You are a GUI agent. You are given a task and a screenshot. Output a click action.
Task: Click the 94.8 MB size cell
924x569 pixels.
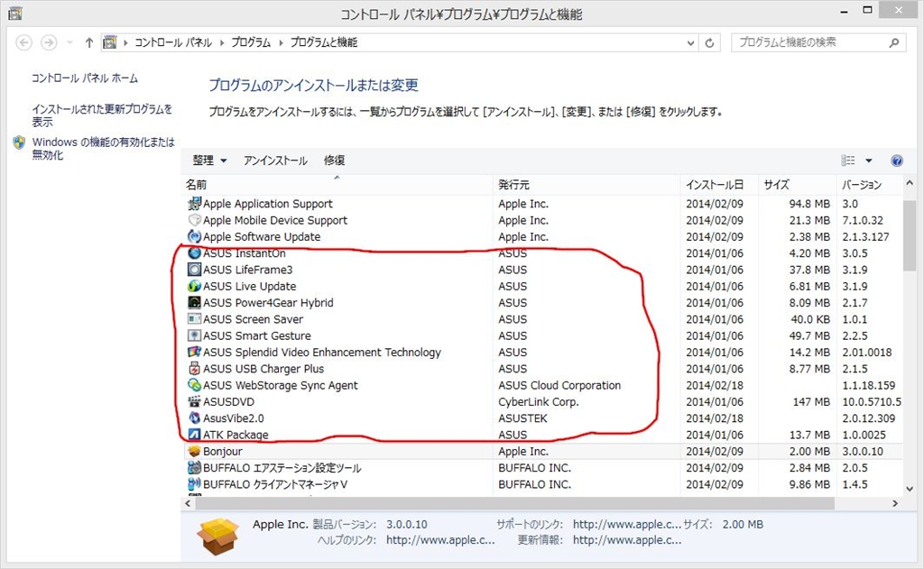[x=809, y=204]
